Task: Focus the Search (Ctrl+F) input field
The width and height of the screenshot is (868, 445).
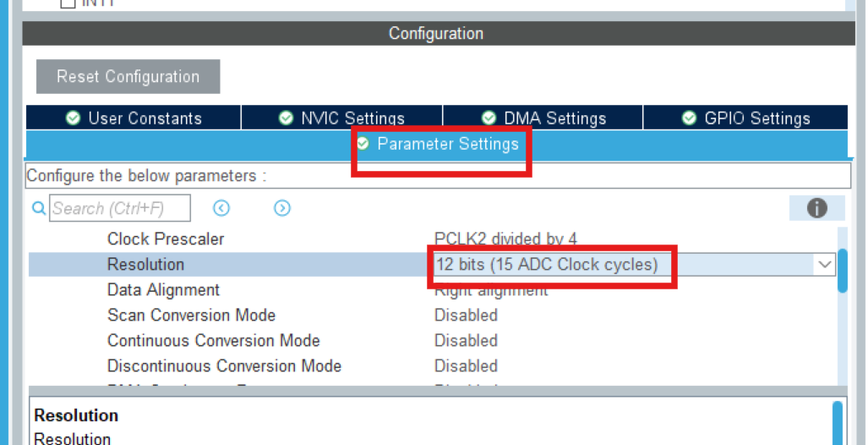Action: point(119,208)
